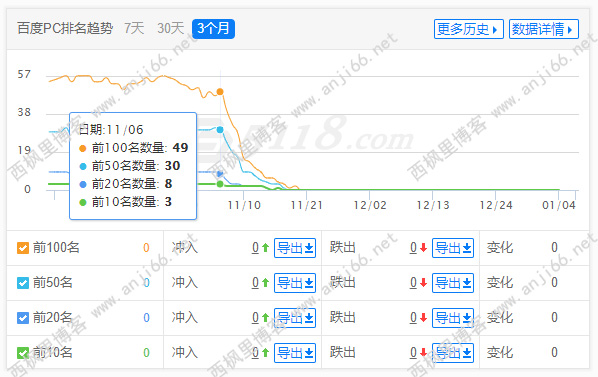Viewport: 598px width, 377px height.
Task: Select the orange 前100名 data point on the chart
Action: (220, 91)
